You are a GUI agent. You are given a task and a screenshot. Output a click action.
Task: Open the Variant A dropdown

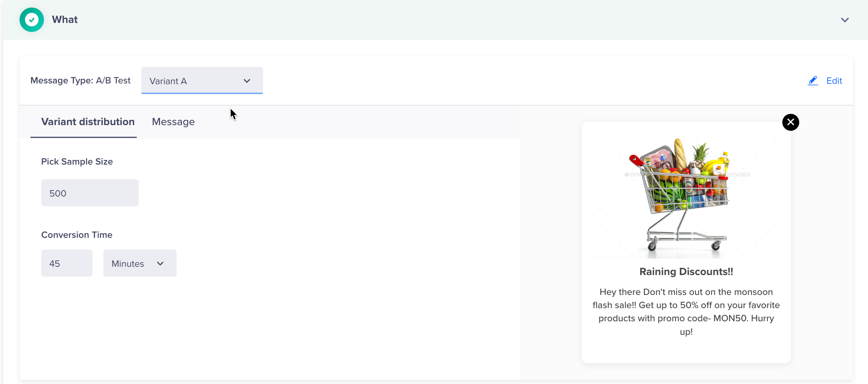[202, 80]
